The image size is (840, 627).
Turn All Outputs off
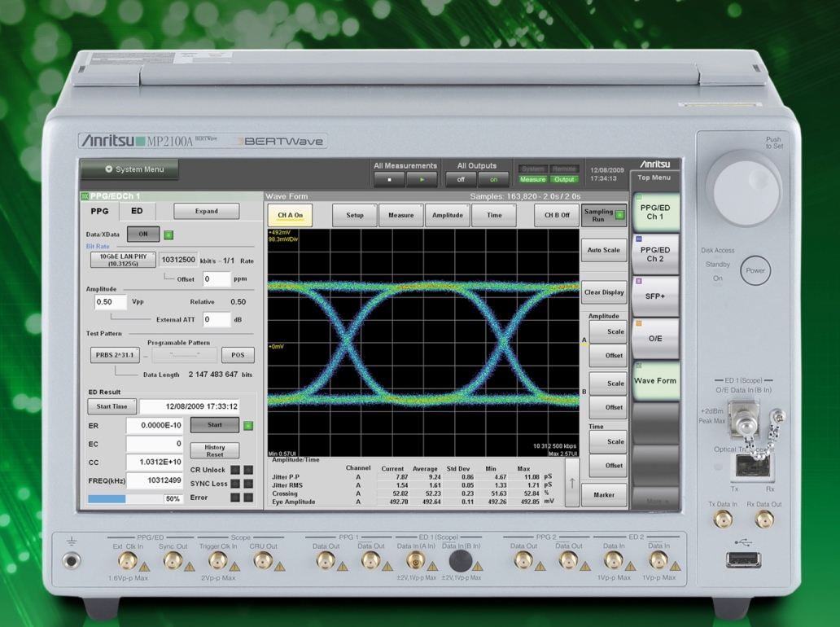461,180
